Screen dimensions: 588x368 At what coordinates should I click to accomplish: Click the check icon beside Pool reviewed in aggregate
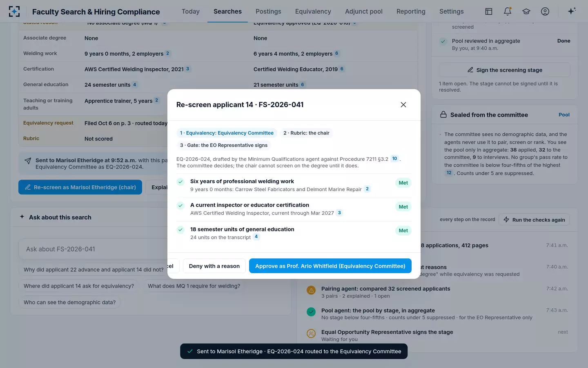[443, 41]
